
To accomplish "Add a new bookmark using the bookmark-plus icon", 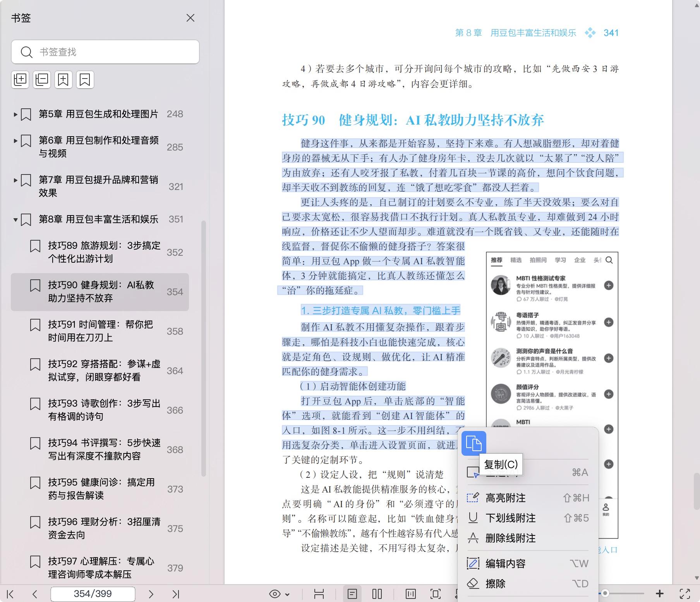I will (x=63, y=80).
